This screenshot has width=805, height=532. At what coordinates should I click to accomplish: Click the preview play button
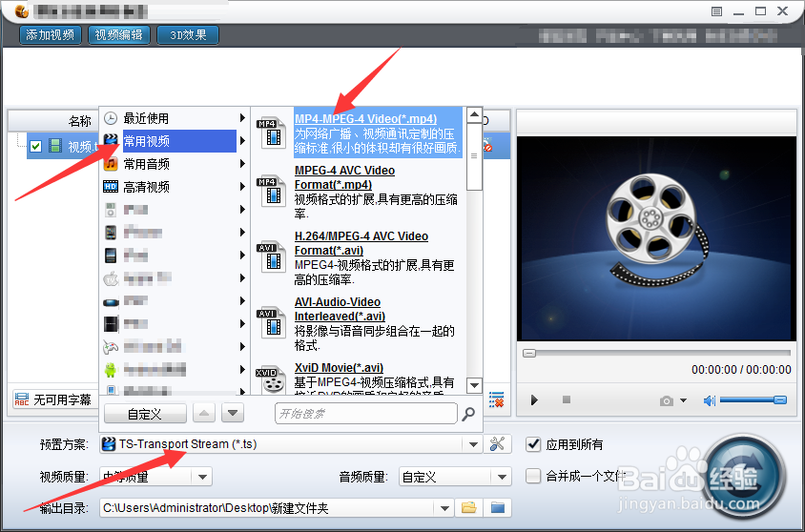pyautogui.click(x=534, y=400)
